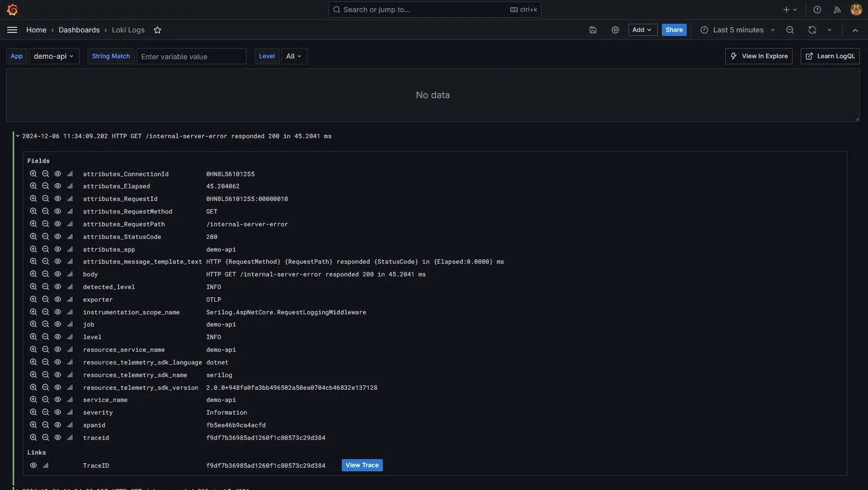Star the Loki Logs dashboard
868x490 pixels.
[157, 30]
